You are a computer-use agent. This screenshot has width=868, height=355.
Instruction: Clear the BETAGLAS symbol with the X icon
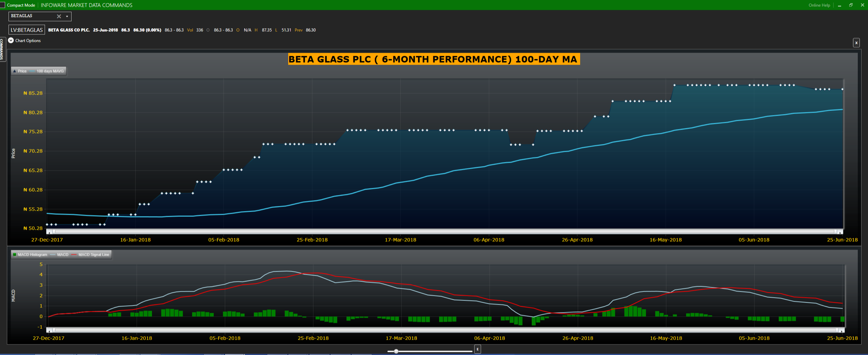(59, 16)
